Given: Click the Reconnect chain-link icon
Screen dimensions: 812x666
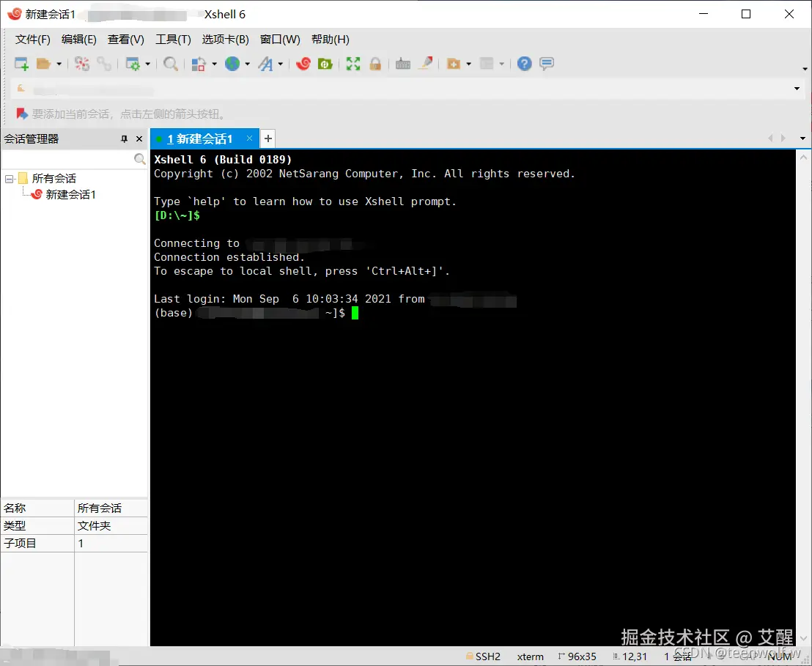Looking at the screenshot, I should point(104,64).
